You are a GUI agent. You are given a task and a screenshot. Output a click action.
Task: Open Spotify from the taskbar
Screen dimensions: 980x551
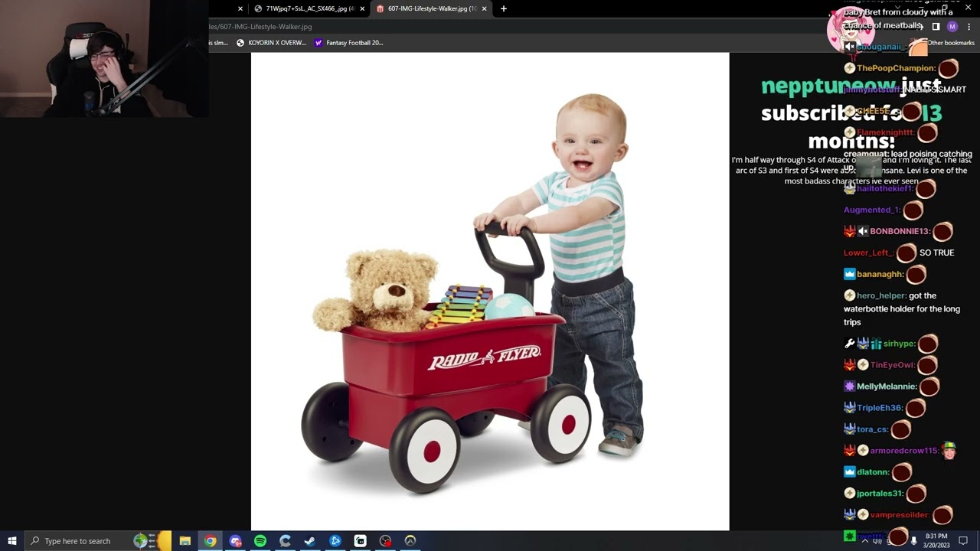(260, 541)
